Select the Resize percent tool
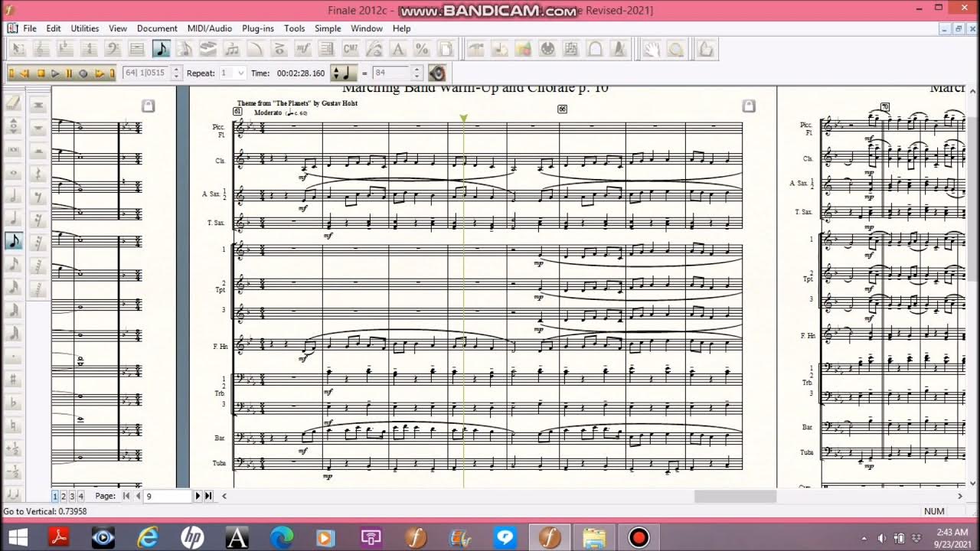The height and width of the screenshot is (551, 980). pyautogui.click(x=422, y=49)
